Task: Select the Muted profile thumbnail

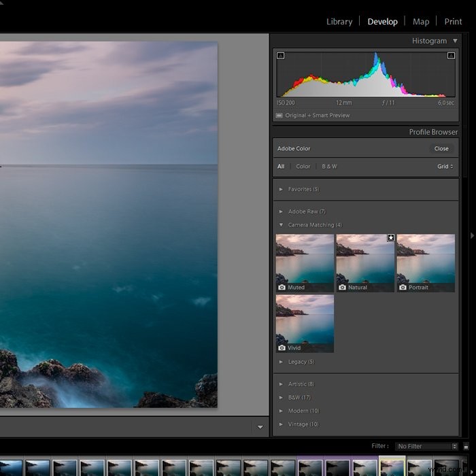Action: point(305,263)
